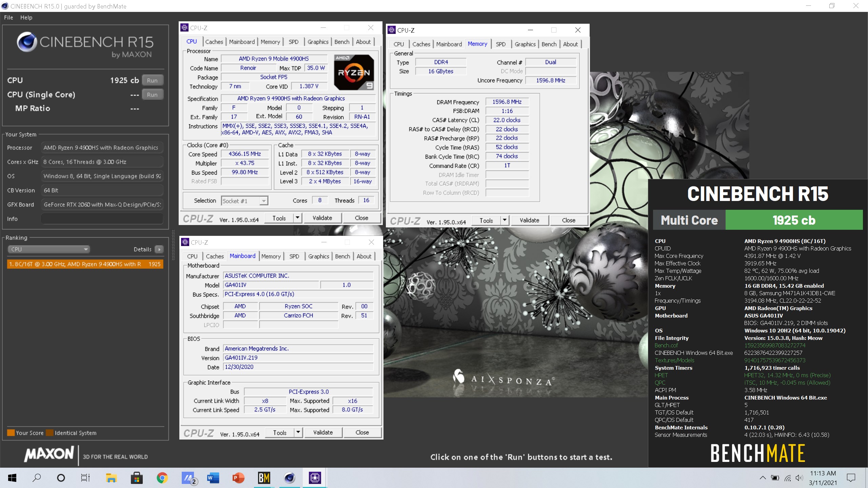Image resolution: width=868 pixels, height=488 pixels.
Task: Run the CPU multi-core test
Action: coord(152,80)
